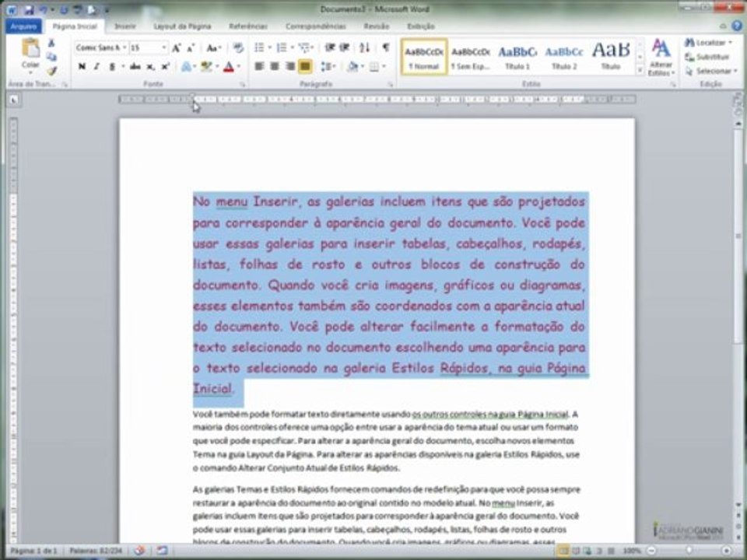747x560 pixels.
Task: Undo the last action in quick access toolbar
Action: click(44, 9)
